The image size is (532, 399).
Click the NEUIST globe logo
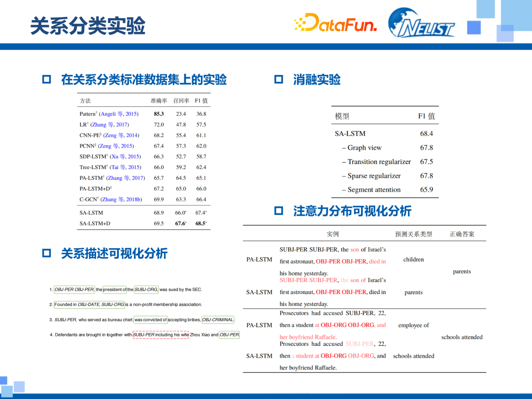coord(421,23)
